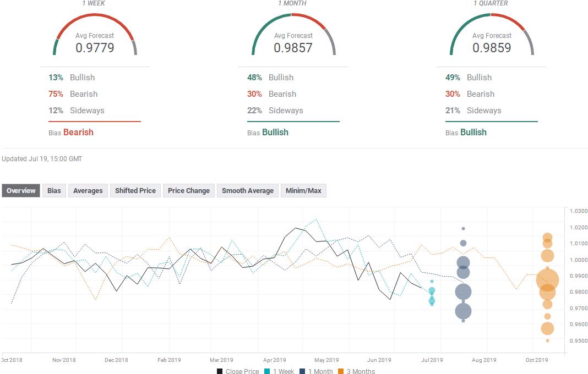Toggle the 1 Month legend swatch
Image resolution: width=588 pixels, height=374 pixels.
302,371
